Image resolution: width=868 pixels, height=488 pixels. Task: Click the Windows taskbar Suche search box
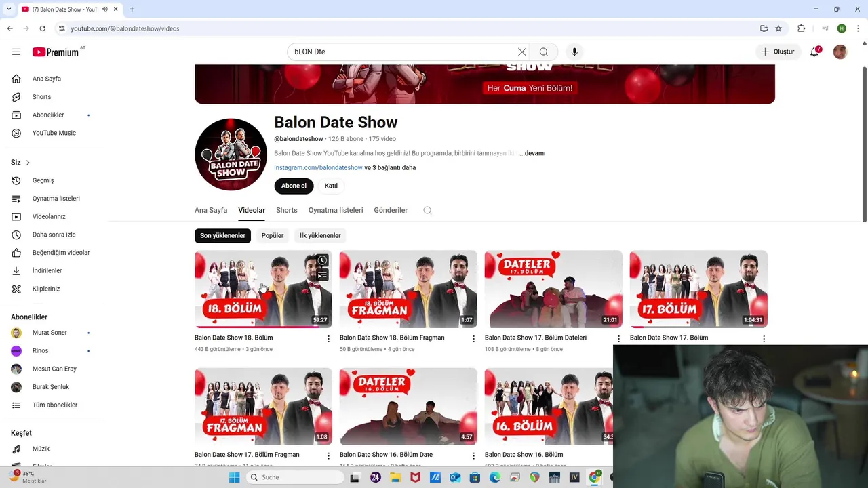(294, 477)
